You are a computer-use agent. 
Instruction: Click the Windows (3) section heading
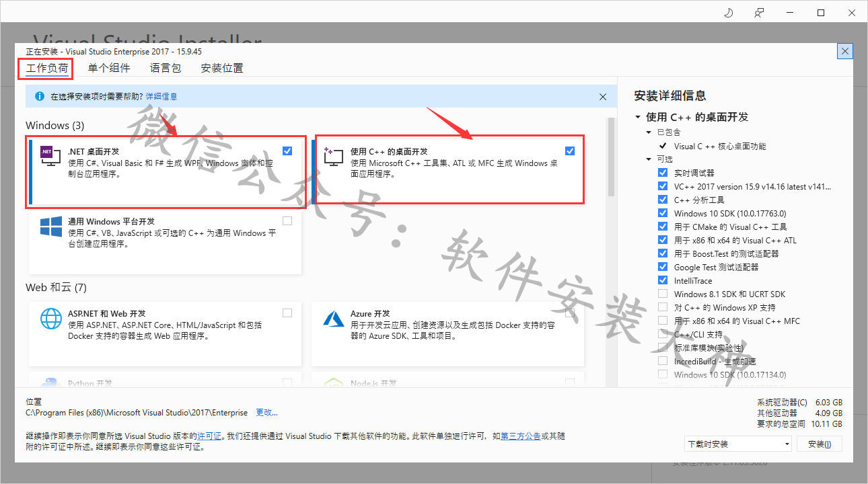tap(55, 126)
